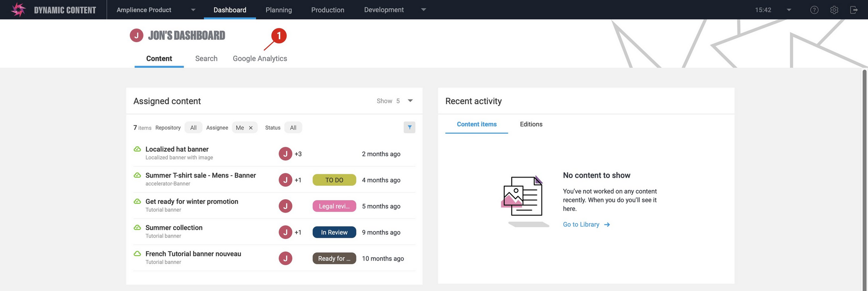Click the cloud status icon for Localized hat banner
868x291 pixels.
137,149
